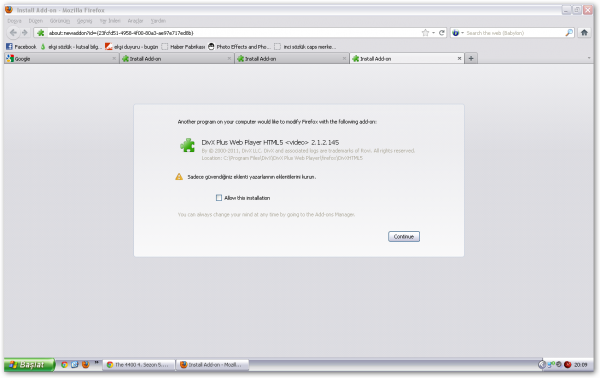The height and width of the screenshot is (378, 600).
Task: Open the Facebook bookmark
Action: click(x=21, y=47)
